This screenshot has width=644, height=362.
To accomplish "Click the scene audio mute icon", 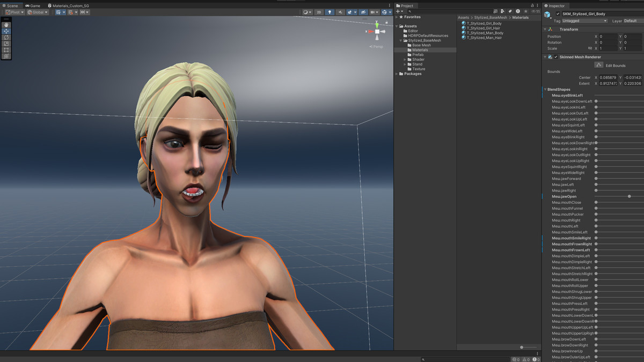I will point(340,12).
